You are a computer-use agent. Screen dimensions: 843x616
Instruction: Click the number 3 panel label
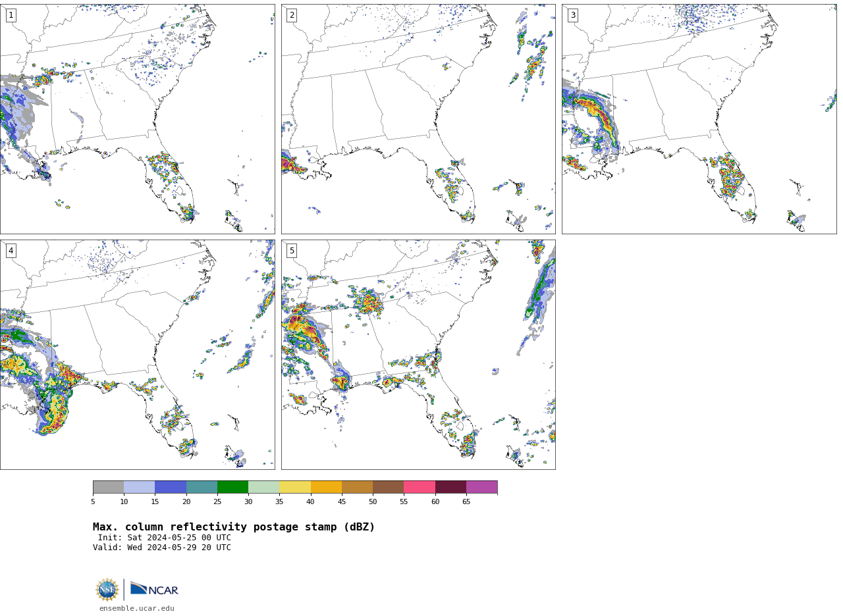(x=572, y=15)
